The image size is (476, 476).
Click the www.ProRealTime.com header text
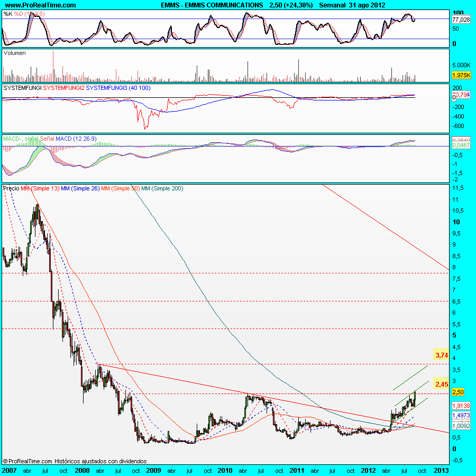40,5
